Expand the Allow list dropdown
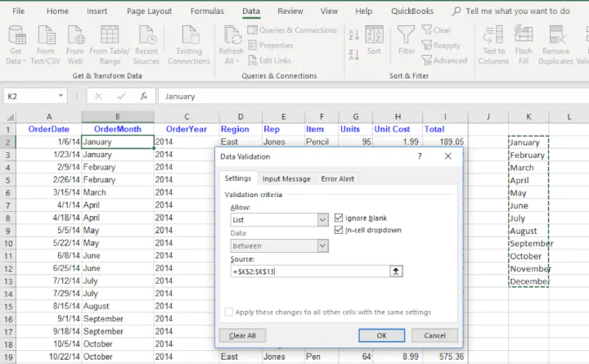This screenshot has height=364, width=589. pyautogui.click(x=322, y=220)
